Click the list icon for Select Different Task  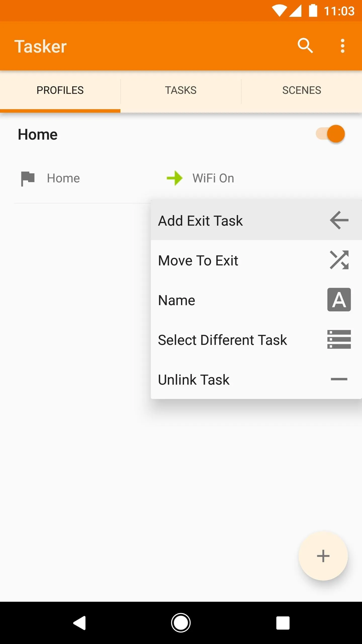coord(339,339)
